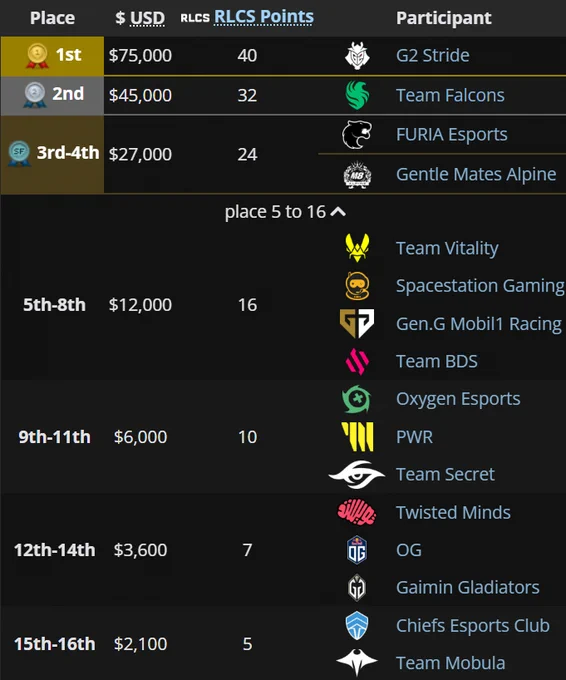The image size is (566, 680).
Task: Click the FURIA Esports panther logo
Action: tap(357, 134)
